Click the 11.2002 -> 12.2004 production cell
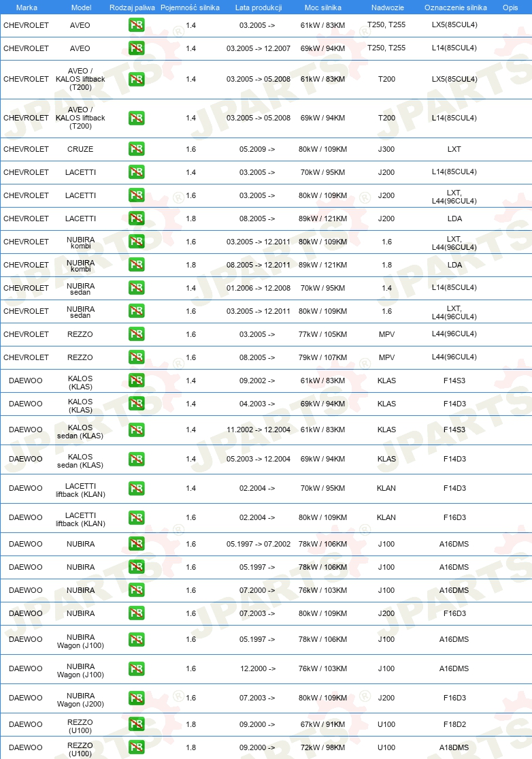The height and width of the screenshot is (759, 532). click(x=259, y=430)
